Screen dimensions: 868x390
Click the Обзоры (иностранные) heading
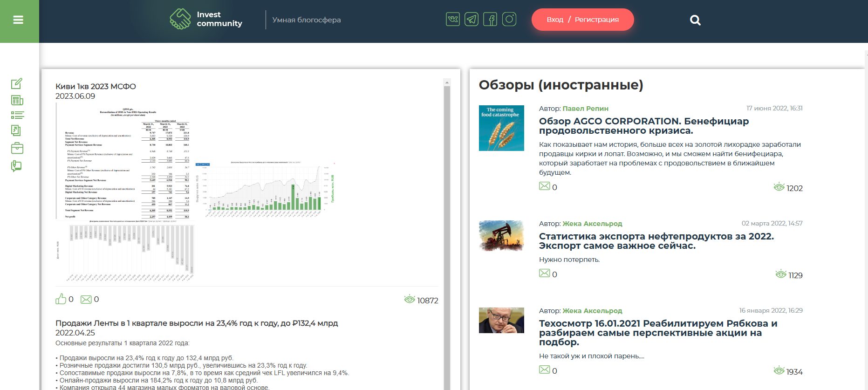tap(561, 85)
